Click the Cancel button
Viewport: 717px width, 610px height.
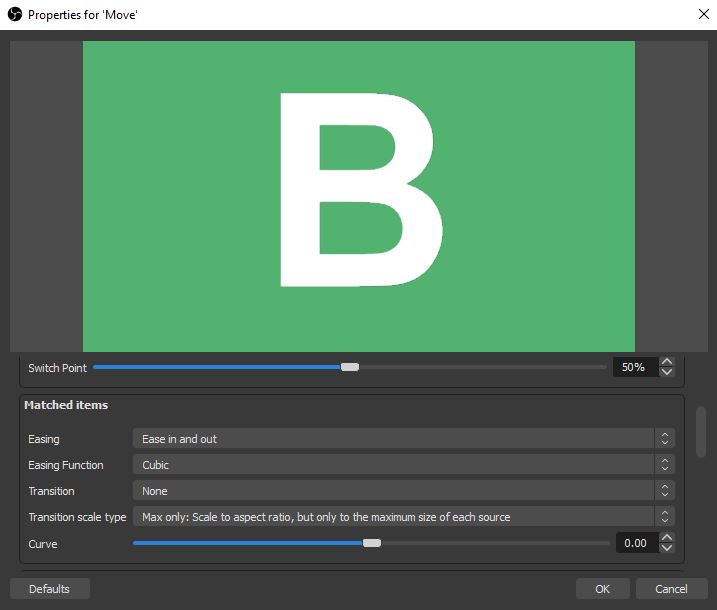(671, 589)
